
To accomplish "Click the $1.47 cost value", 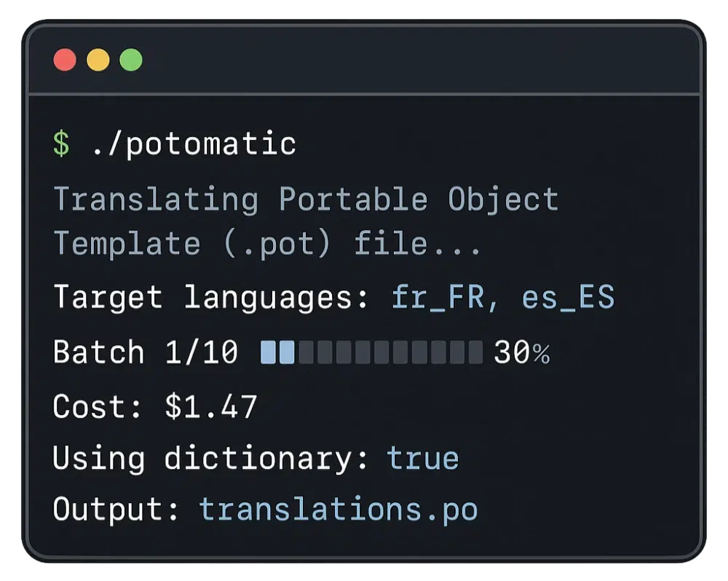I will tap(211, 406).
